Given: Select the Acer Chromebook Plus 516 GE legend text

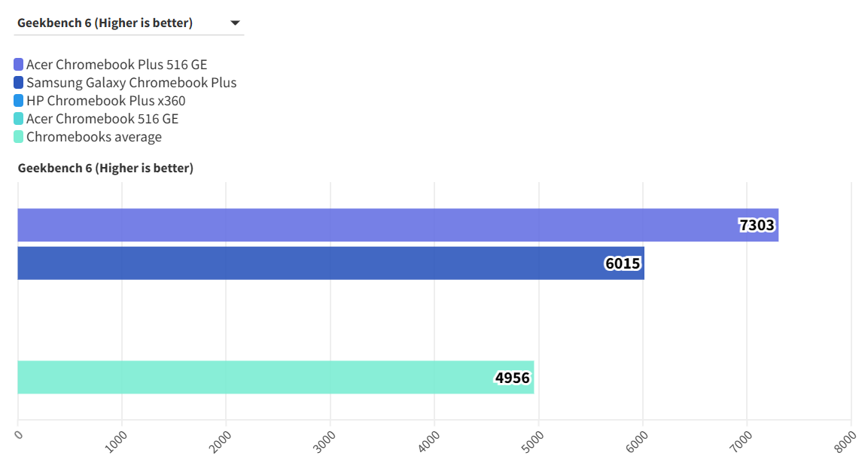Looking at the screenshot, I should [x=116, y=65].
